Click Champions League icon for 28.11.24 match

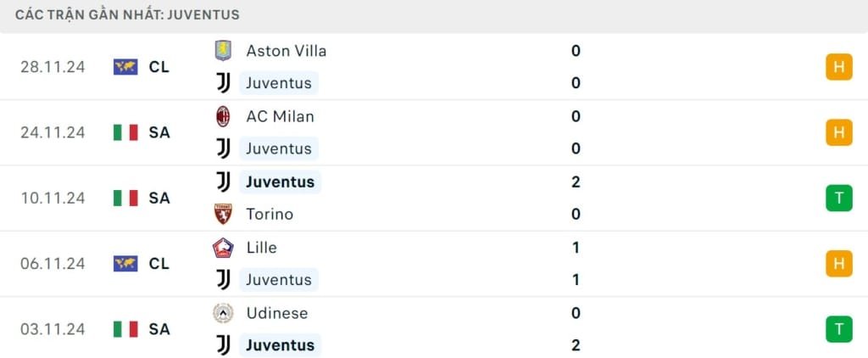(x=125, y=67)
